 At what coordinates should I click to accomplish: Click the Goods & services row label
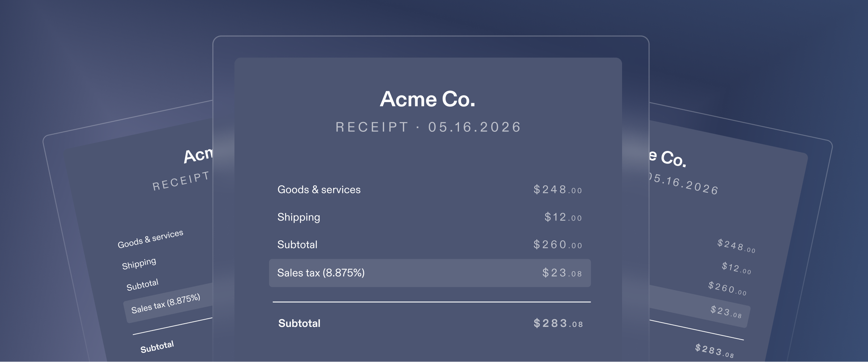(319, 190)
